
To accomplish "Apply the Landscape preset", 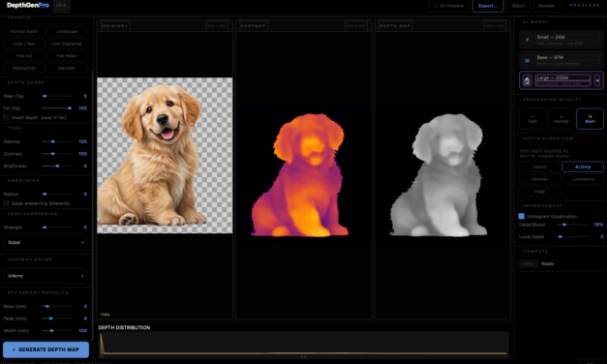I will (x=67, y=31).
